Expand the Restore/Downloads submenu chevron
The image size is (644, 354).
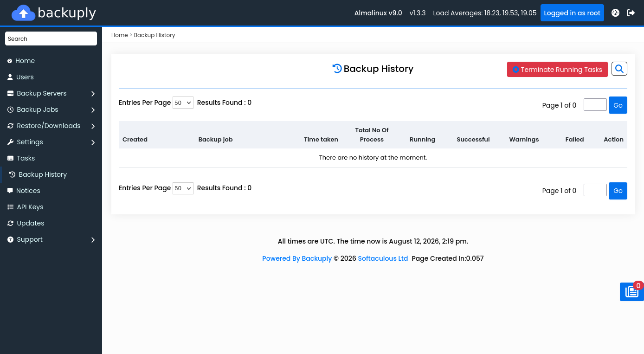click(x=93, y=126)
